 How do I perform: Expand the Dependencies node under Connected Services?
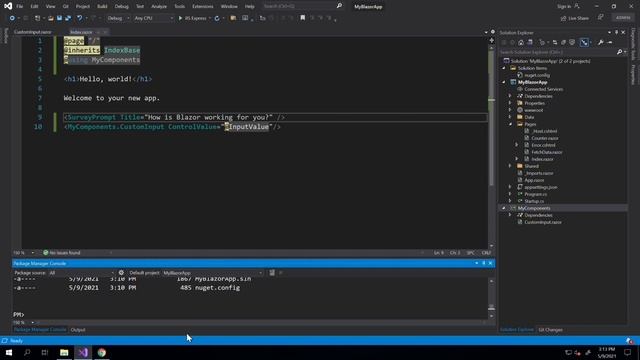[x=510, y=96]
